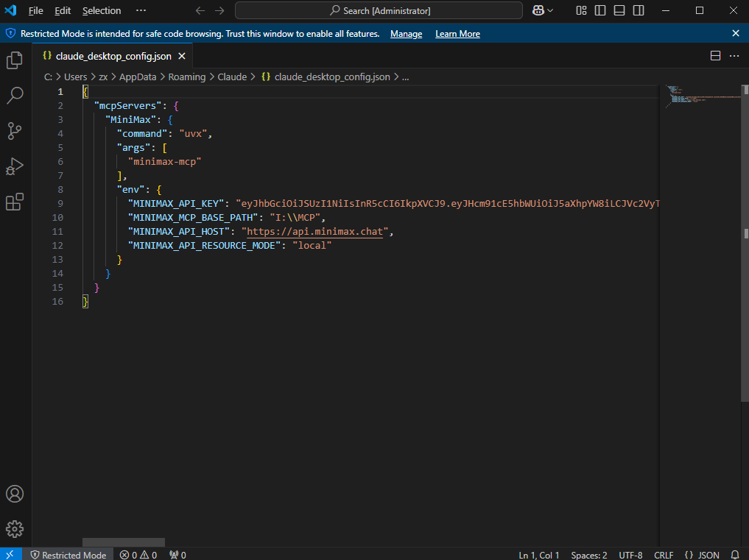Open the JSON language mode picker

pos(702,555)
